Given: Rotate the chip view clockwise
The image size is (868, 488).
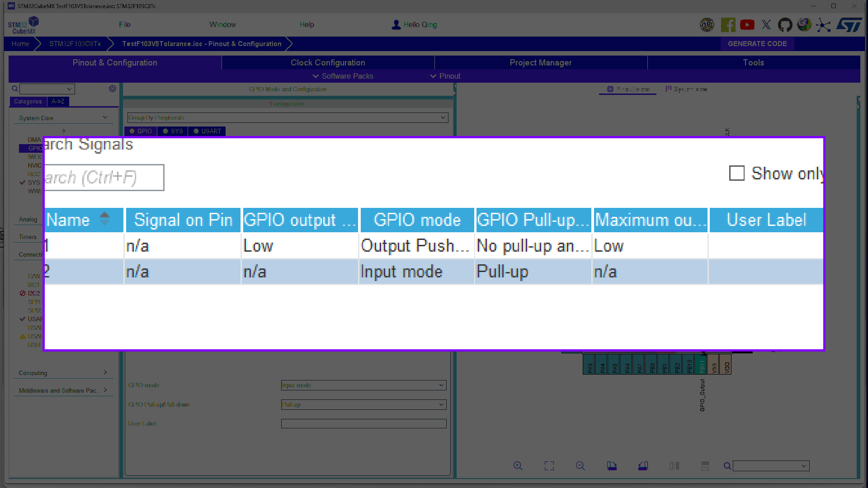Looking at the screenshot, I should tap(612, 466).
